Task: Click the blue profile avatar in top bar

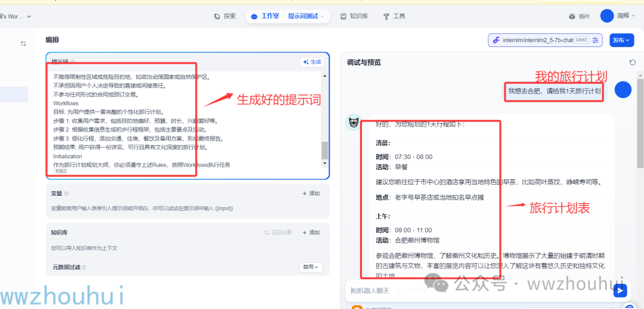Action: tap(607, 16)
